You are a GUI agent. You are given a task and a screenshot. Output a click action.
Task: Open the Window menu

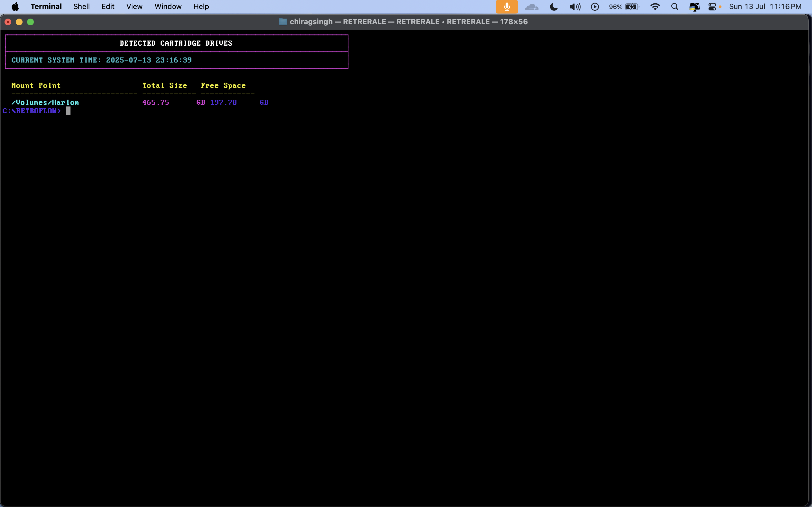[168, 7]
